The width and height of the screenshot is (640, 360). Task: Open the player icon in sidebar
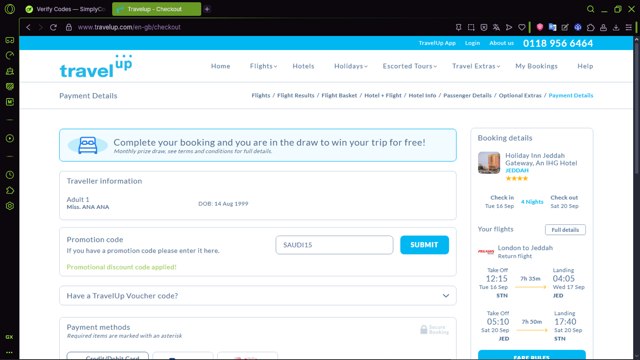[10, 138]
